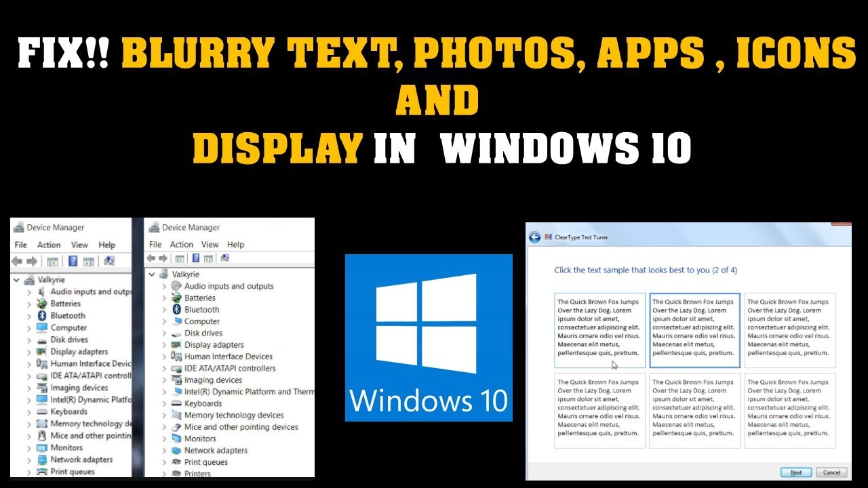Select the Help icon in Device Manager toolbar
The height and width of the screenshot is (488, 868).
point(197,258)
